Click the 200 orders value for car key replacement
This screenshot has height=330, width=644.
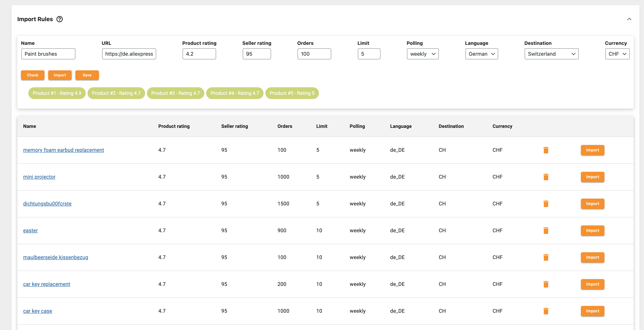282,284
